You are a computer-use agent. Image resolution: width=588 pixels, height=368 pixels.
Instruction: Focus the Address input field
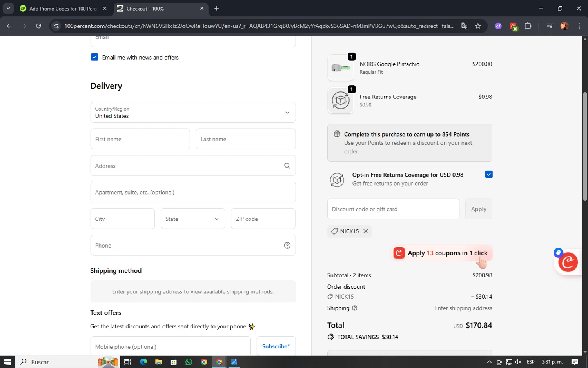pyautogui.click(x=193, y=166)
